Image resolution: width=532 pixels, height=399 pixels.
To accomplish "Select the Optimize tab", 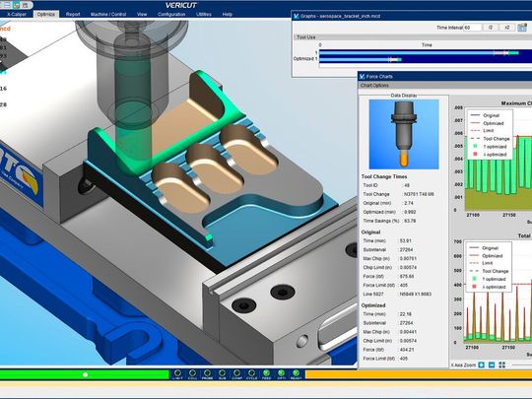I will point(45,14).
